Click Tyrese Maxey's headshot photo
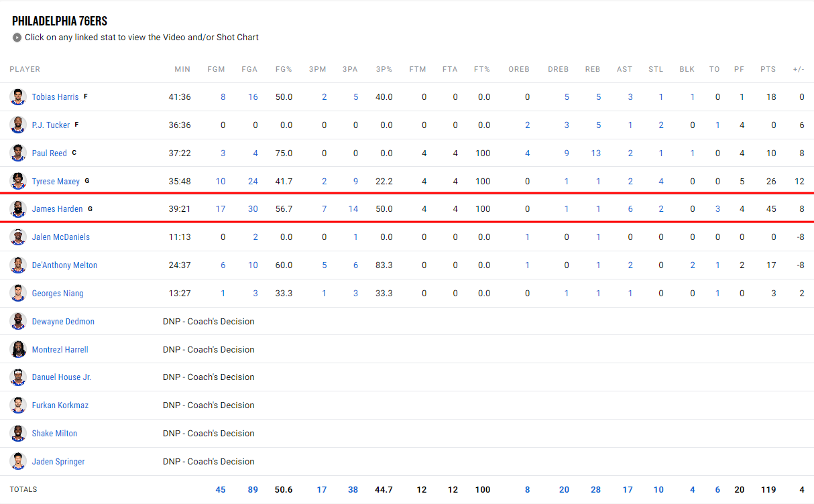The image size is (814, 504). (17, 181)
